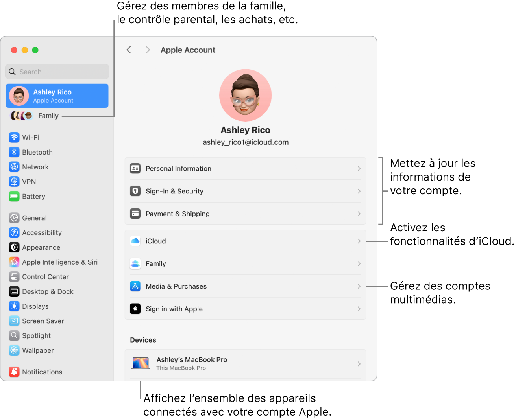516x420 pixels.
Task: Click the Sign in with Apple logo icon
Action: pyautogui.click(x=135, y=309)
